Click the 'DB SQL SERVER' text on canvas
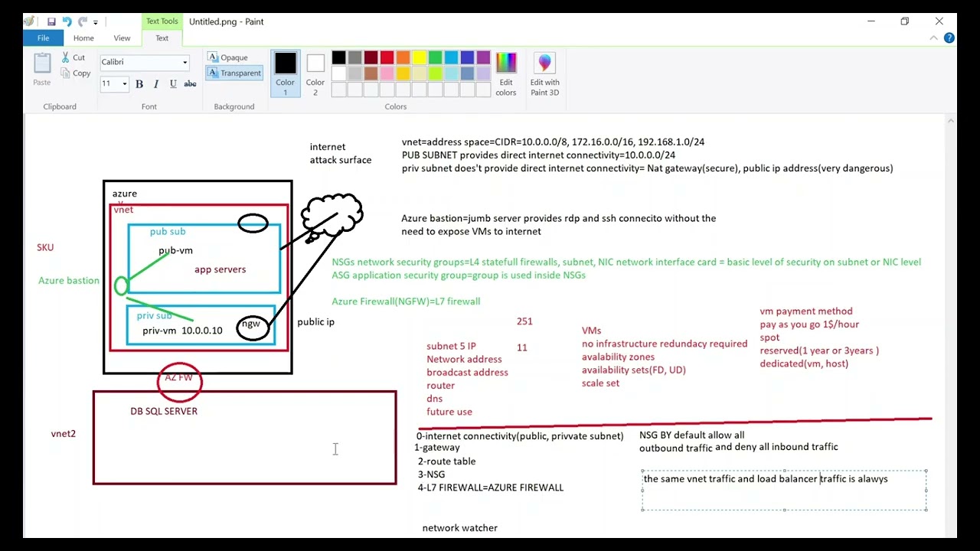980x551 pixels. (164, 411)
